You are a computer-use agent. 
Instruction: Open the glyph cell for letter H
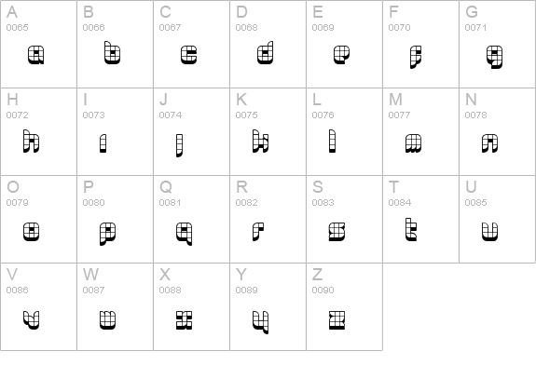38,132
